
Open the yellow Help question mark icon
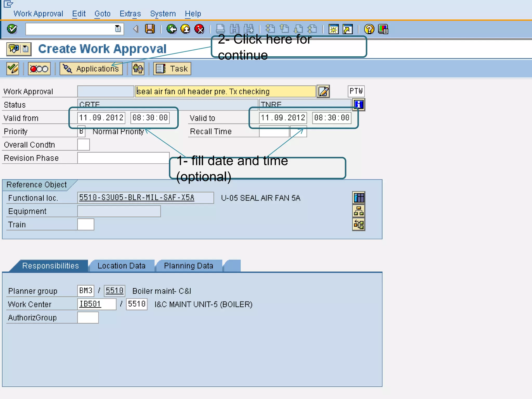pos(369,29)
